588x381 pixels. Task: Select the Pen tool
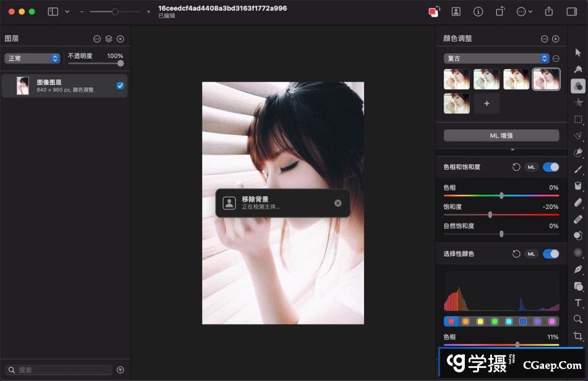pos(578,270)
